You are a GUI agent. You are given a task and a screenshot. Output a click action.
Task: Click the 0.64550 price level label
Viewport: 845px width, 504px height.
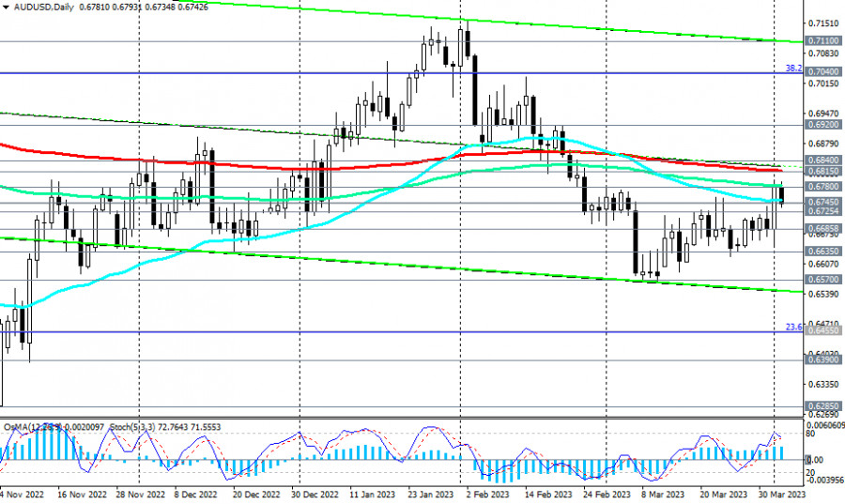tap(822, 331)
